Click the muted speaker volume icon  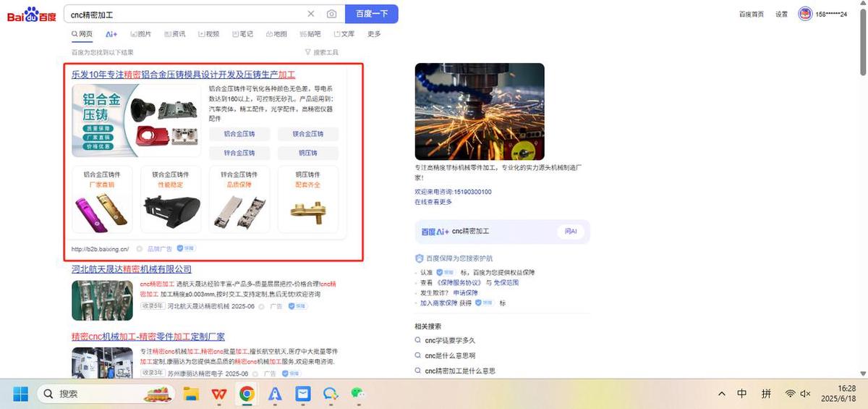(805, 394)
